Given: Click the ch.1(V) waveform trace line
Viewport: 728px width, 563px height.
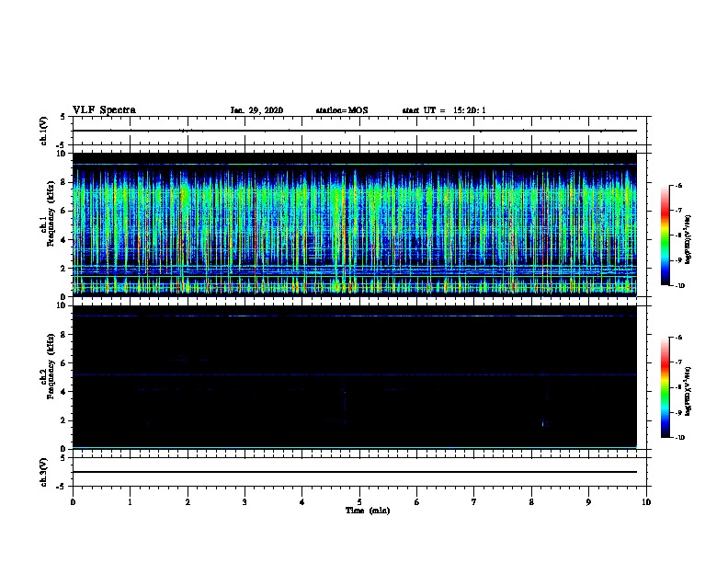Looking at the screenshot, I should pos(355,131).
